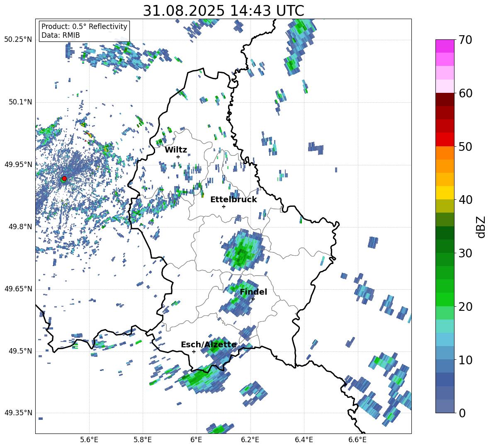Click the rain cell at the southern border below Esch/Alzette
491x448 pixels.
204,378
